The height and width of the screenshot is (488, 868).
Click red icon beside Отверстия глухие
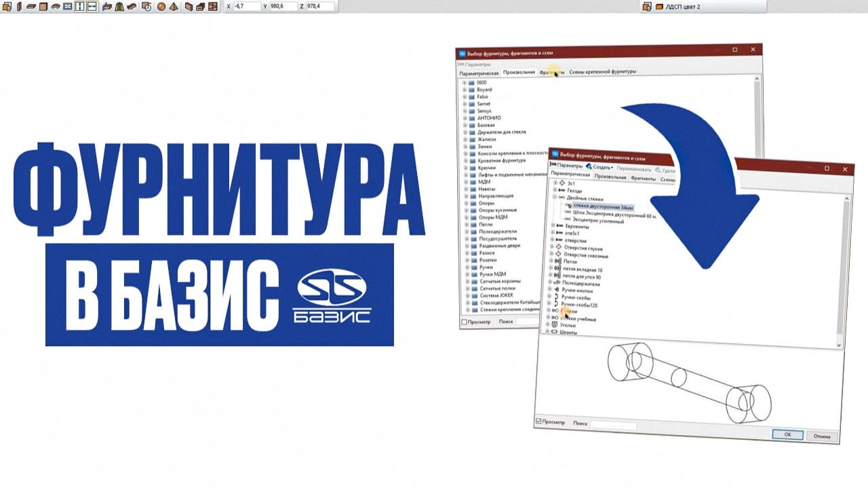pyautogui.click(x=559, y=248)
